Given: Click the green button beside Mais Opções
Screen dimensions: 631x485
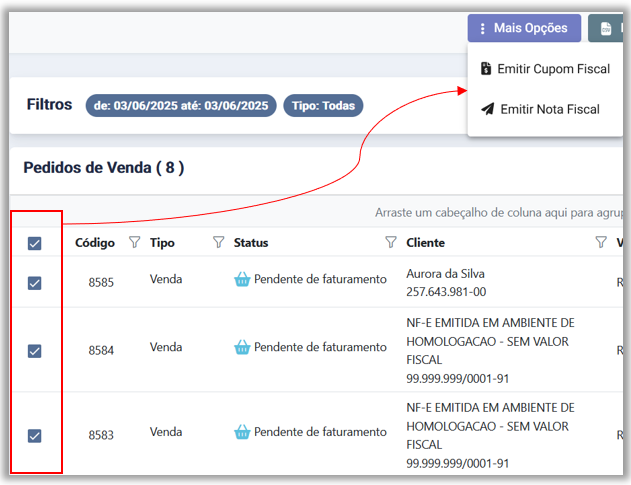Looking at the screenshot, I should [x=606, y=29].
